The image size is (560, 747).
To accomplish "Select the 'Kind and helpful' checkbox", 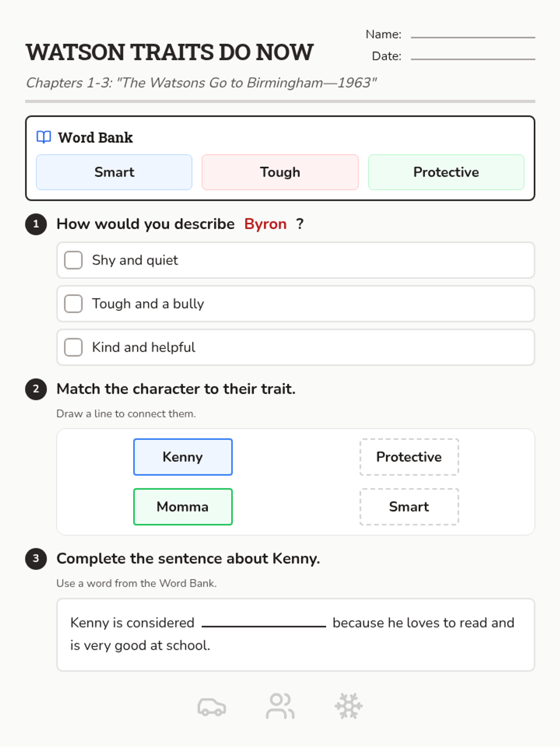I will coord(73,347).
